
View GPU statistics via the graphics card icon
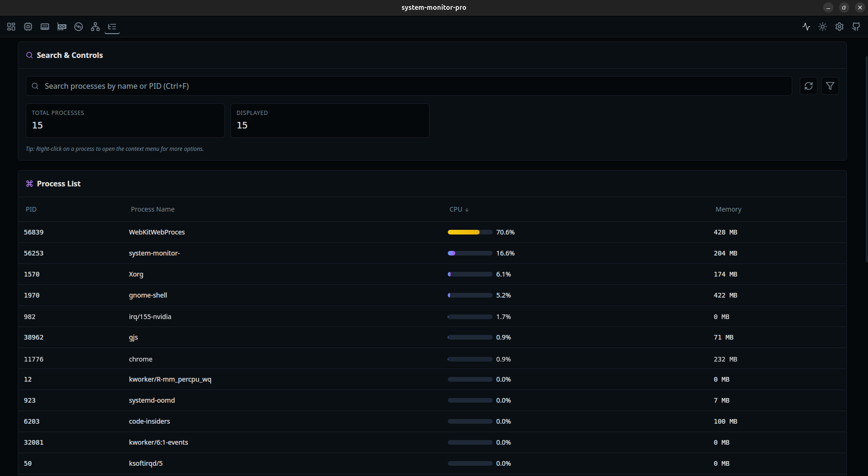coord(62,27)
